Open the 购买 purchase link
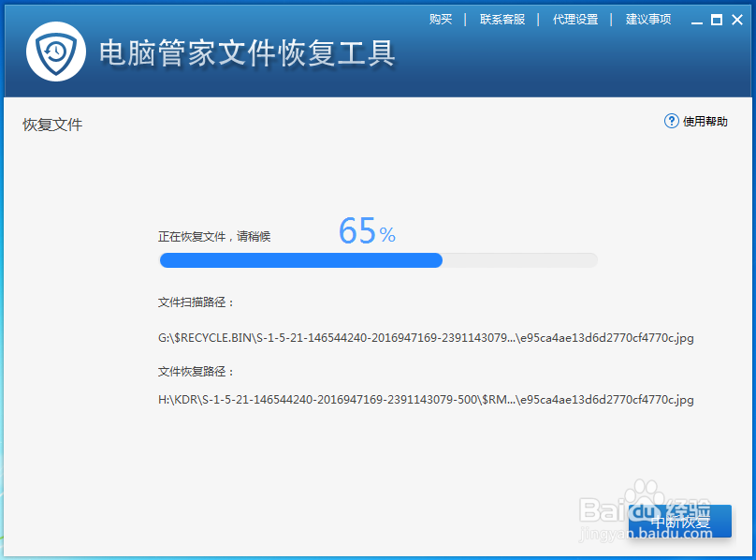The height and width of the screenshot is (560, 756). (441, 20)
